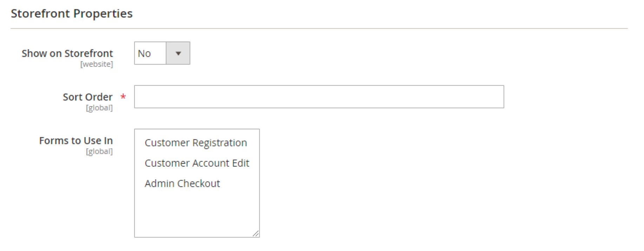
Task: Click the red required asterisk
Action: [123, 97]
